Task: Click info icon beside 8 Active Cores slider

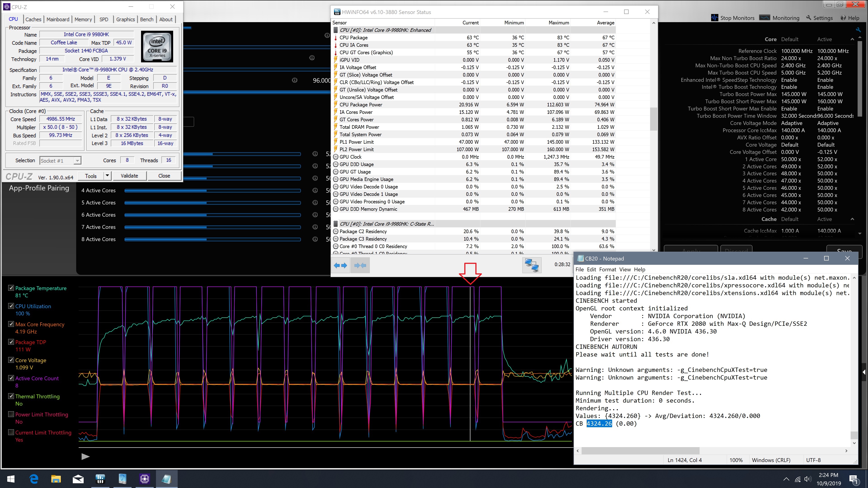Action: 315,239
